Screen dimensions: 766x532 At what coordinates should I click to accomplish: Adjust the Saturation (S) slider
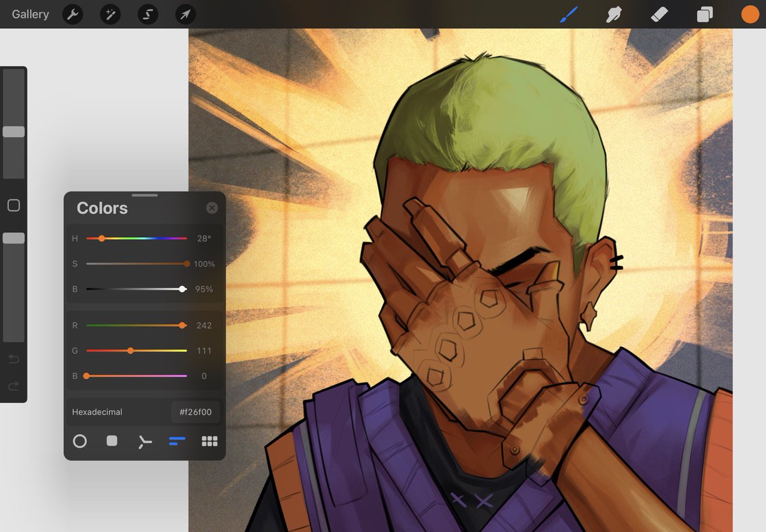[x=137, y=263]
